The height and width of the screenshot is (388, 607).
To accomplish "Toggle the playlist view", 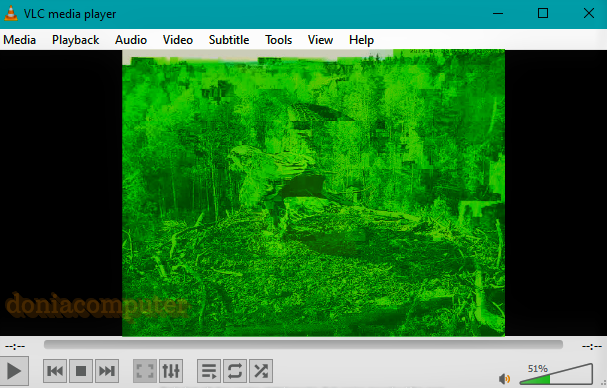I will coord(209,371).
